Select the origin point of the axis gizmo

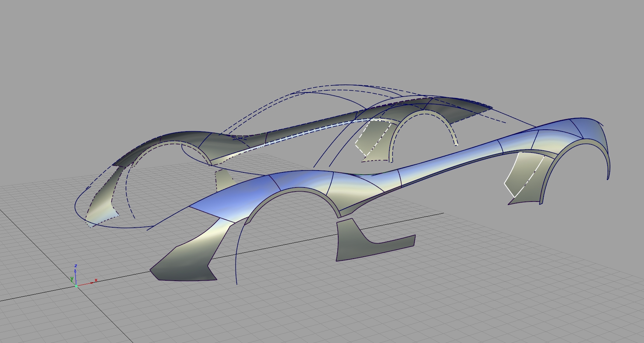point(76,286)
